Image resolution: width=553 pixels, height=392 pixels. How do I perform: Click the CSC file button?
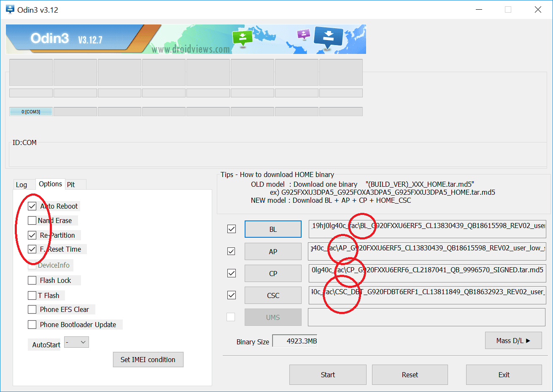(273, 295)
